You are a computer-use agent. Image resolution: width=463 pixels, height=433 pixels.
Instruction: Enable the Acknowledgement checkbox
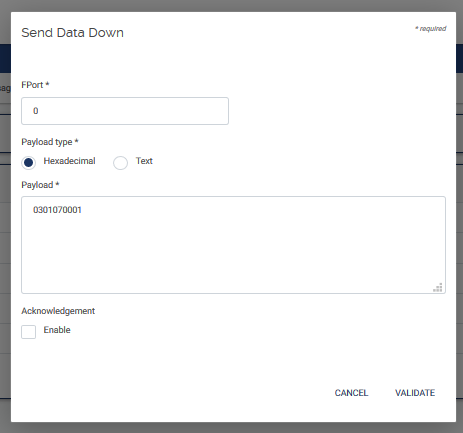coord(29,332)
